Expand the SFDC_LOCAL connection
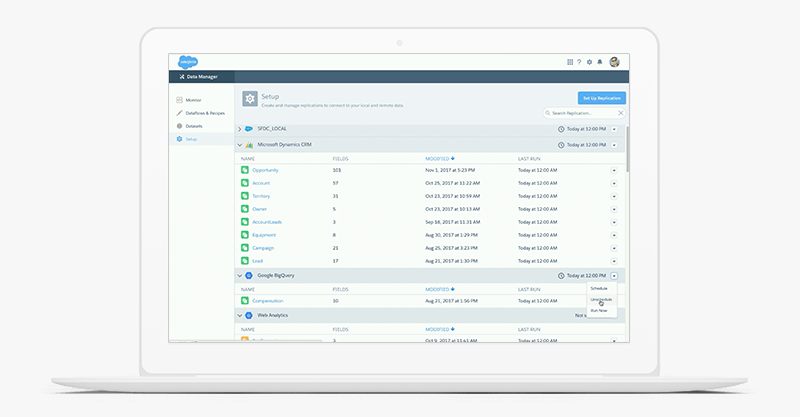The height and width of the screenshot is (417, 800). pyautogui.click(x=239, y=129)
